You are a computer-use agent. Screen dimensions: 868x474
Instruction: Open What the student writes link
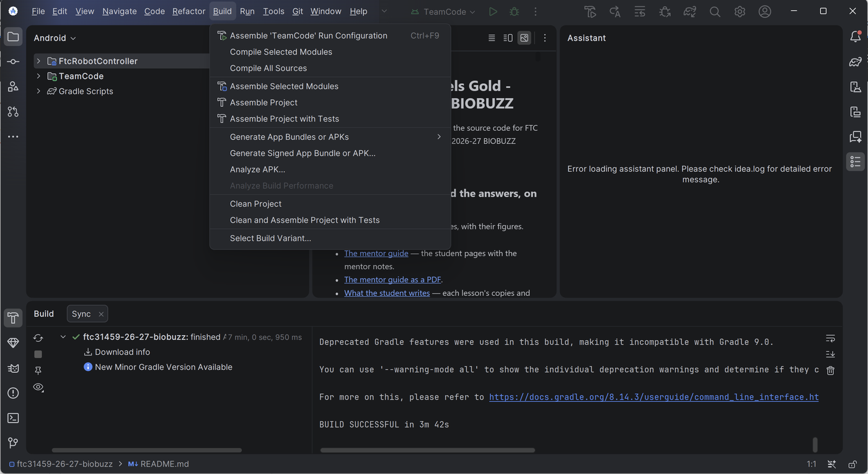387,293
